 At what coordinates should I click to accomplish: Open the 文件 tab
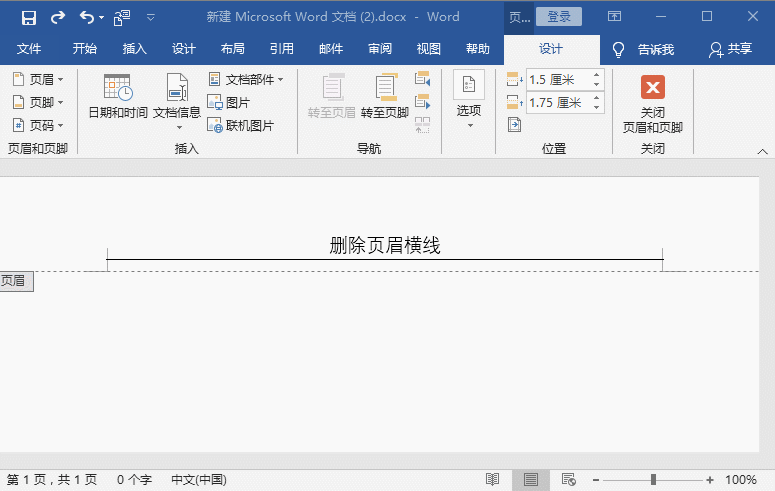[29, 49]
